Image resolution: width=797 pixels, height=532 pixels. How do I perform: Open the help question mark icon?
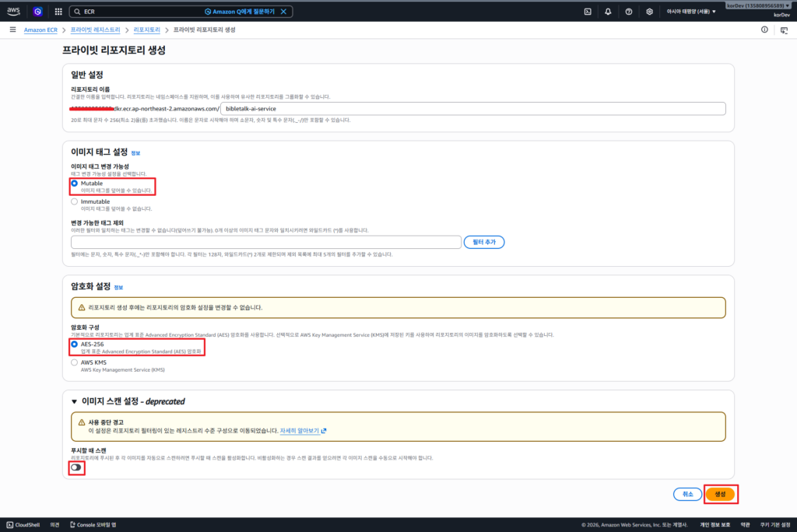[629, 11]
